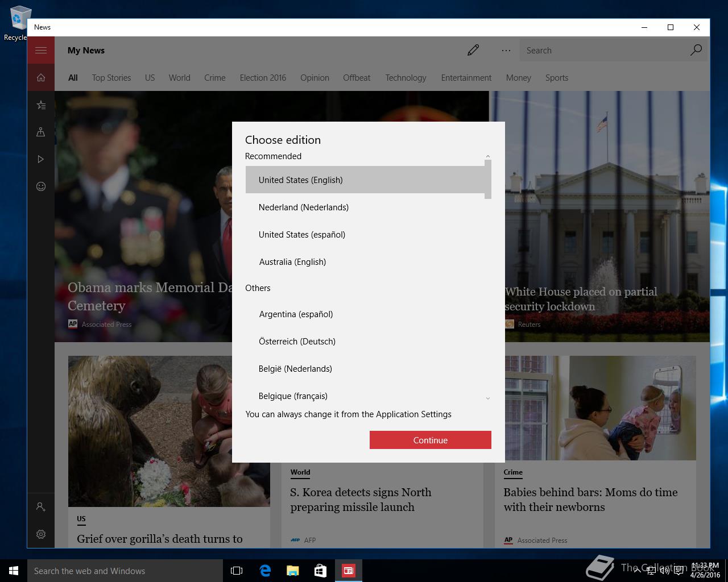Open the more options ellipsis
The image size is (728, 582).
506,51
